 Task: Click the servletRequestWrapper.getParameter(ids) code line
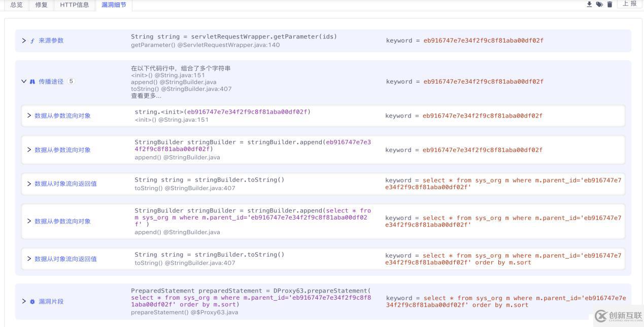(x=234, y=37)
